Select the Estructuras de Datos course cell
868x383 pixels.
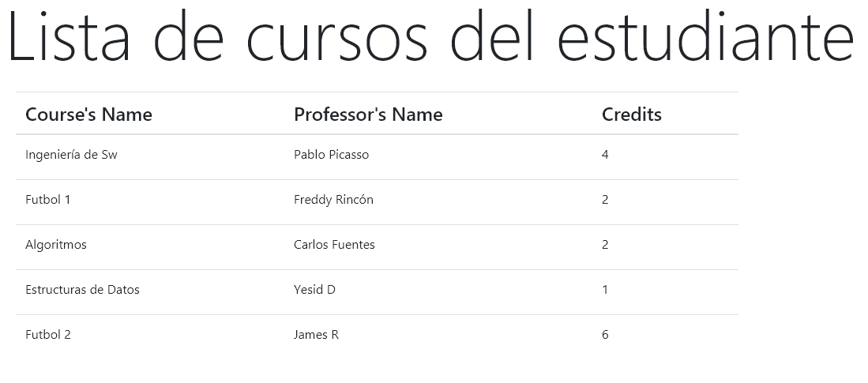click(82, 290)
